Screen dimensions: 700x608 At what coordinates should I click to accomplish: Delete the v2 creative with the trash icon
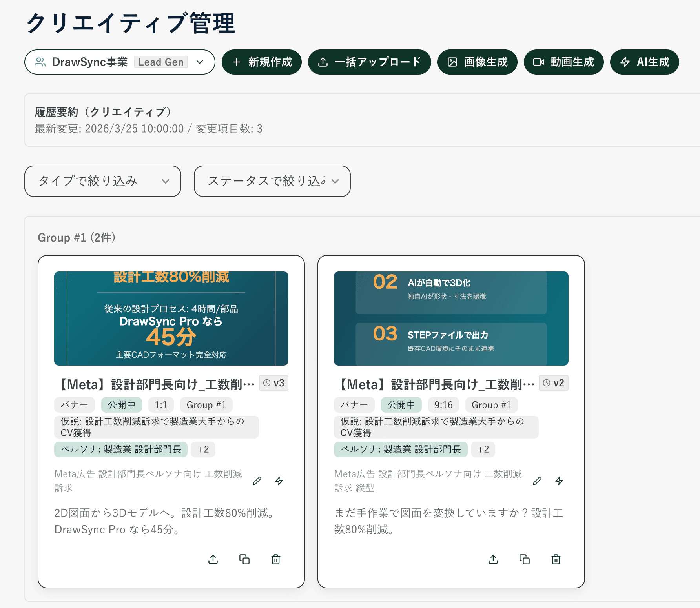coord(556,559)
